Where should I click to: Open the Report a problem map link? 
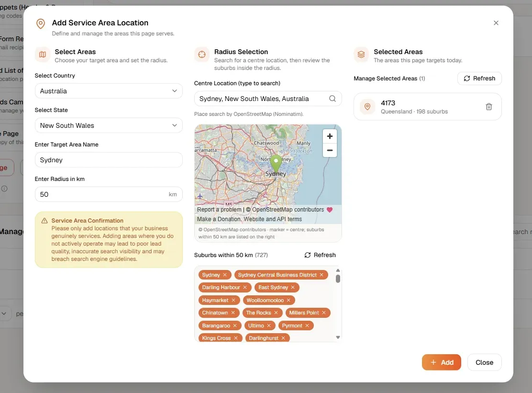(x=219, y=209)
